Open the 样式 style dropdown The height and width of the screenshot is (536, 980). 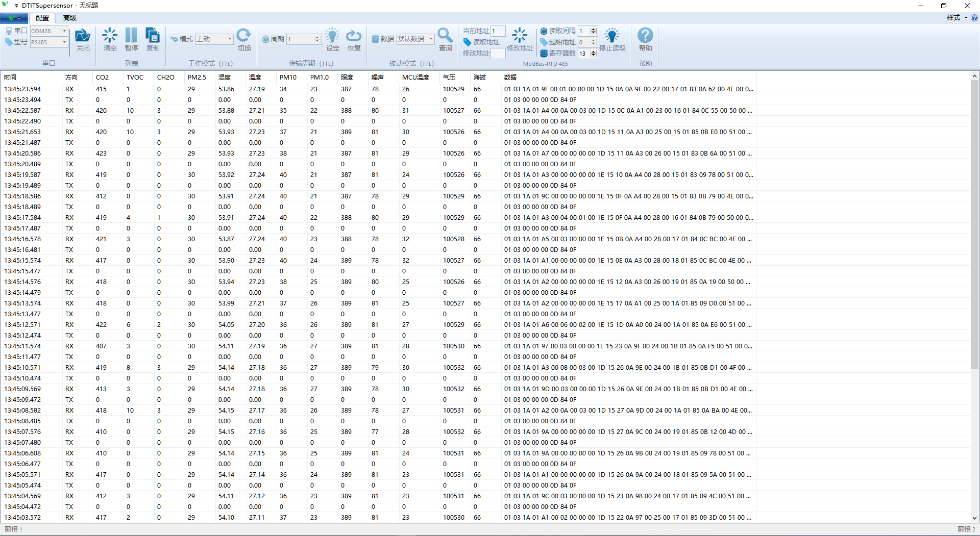[x=957, y=17]
